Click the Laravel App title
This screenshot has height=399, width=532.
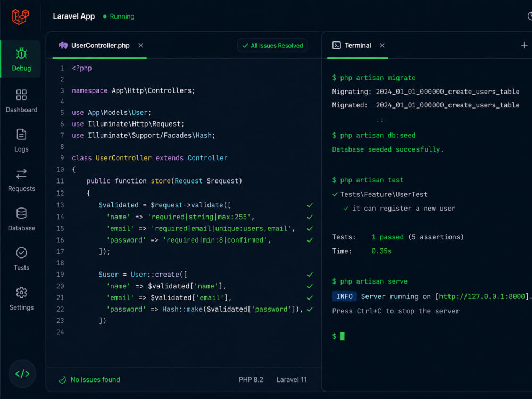(73, 16)
